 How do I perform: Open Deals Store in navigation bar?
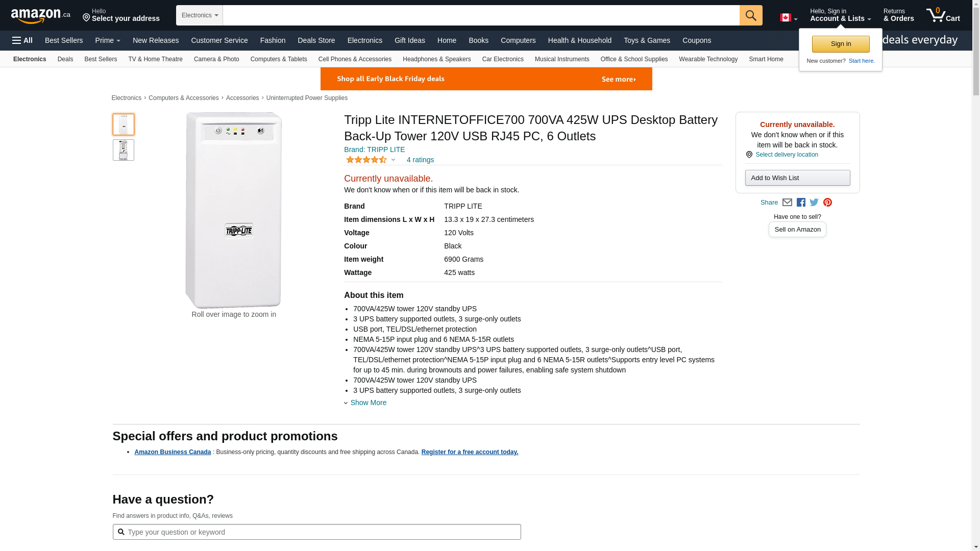click(x=316, y=40)
